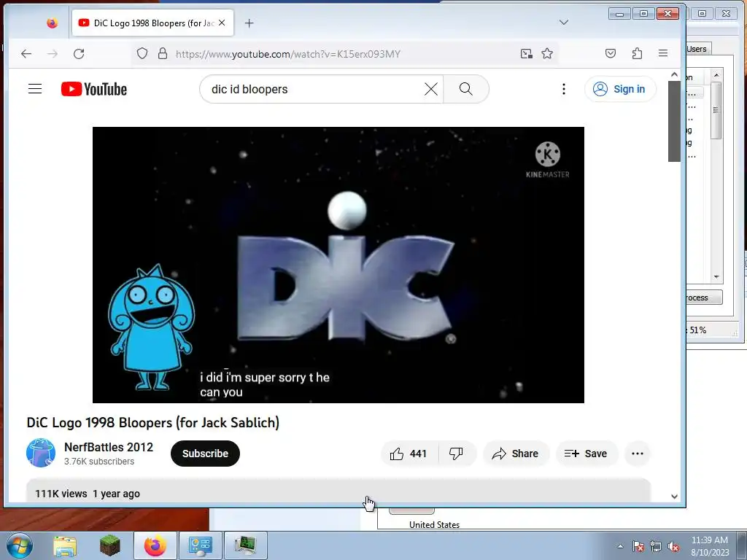Click the DiC video player
The image size is (747, 560).
tap(338, 265)
